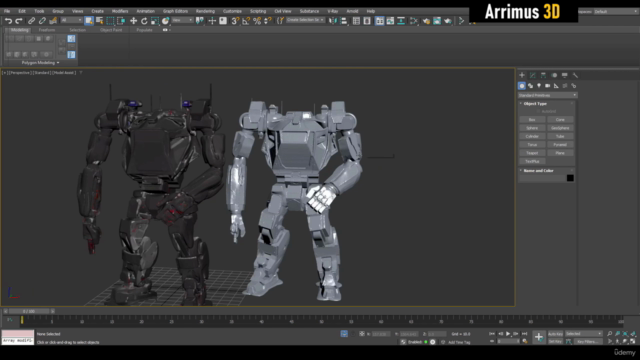Activate the Select and Scale tool

pos(155,21)
